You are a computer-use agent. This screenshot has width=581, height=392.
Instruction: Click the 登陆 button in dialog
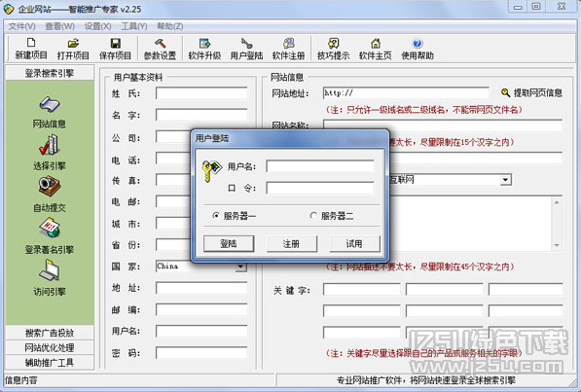[229, 244]
